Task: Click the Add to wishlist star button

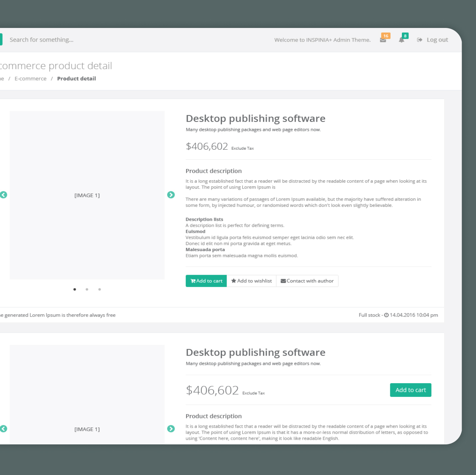Action: [x=251, y=281]
